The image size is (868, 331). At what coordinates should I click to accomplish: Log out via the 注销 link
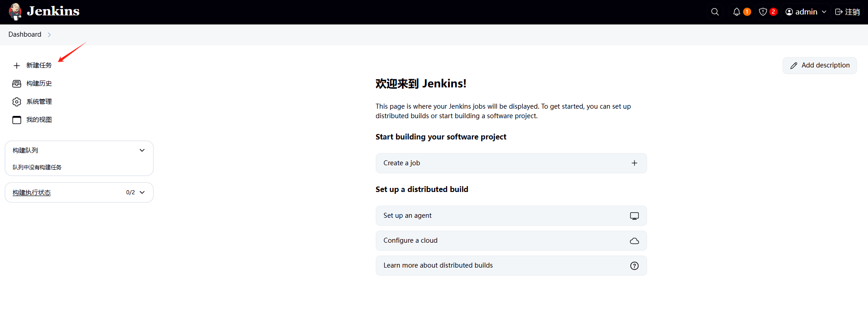click(853, 12)
